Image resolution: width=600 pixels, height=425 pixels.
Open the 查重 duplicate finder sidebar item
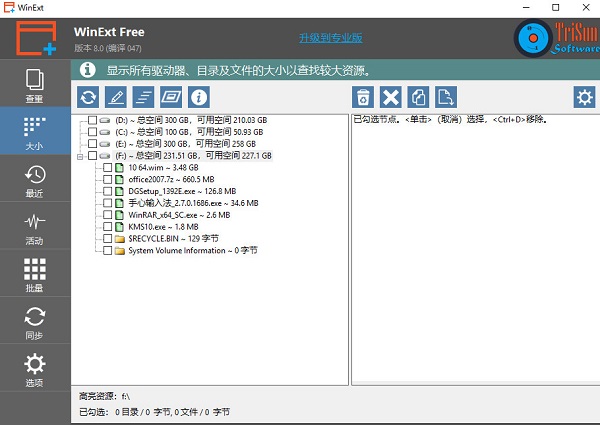click(35, 84)
